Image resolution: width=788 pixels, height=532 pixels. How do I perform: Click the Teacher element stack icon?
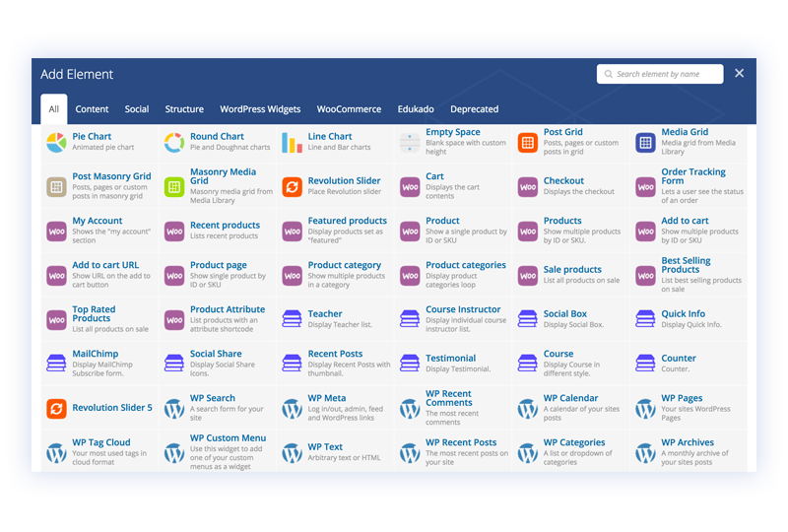tap(292, 319)
